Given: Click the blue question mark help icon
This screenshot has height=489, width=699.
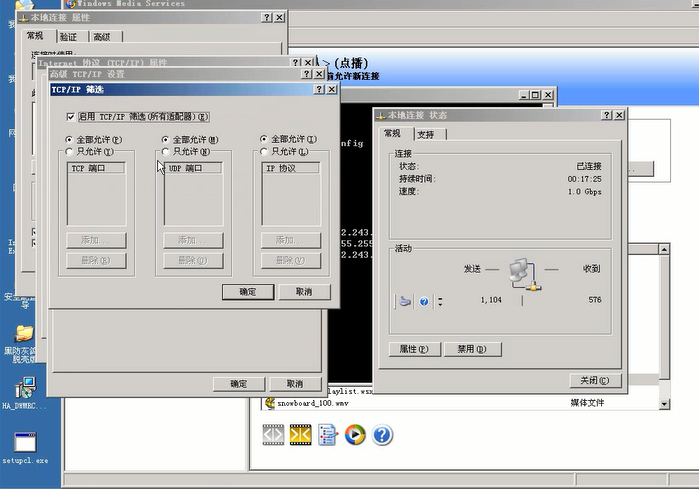Looking at the screenshot, I should [x=382, y=435].
